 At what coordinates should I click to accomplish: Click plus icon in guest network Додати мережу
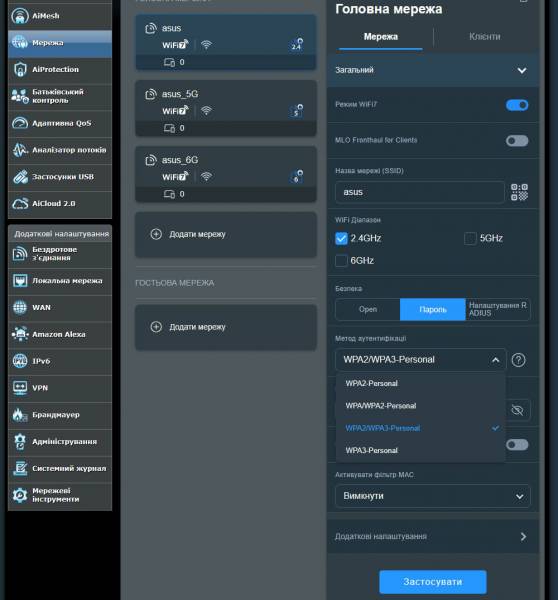pyautogui.click(x=156, y=327)
